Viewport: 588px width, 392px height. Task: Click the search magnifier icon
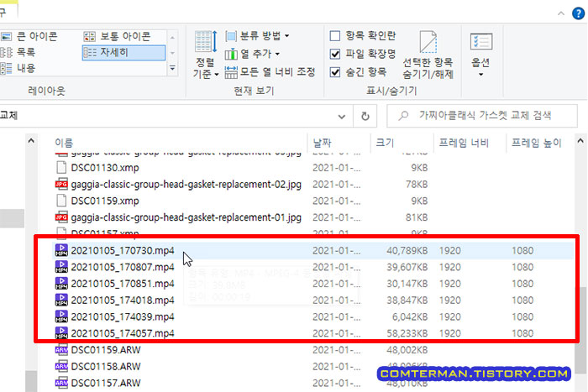(403, 116)
